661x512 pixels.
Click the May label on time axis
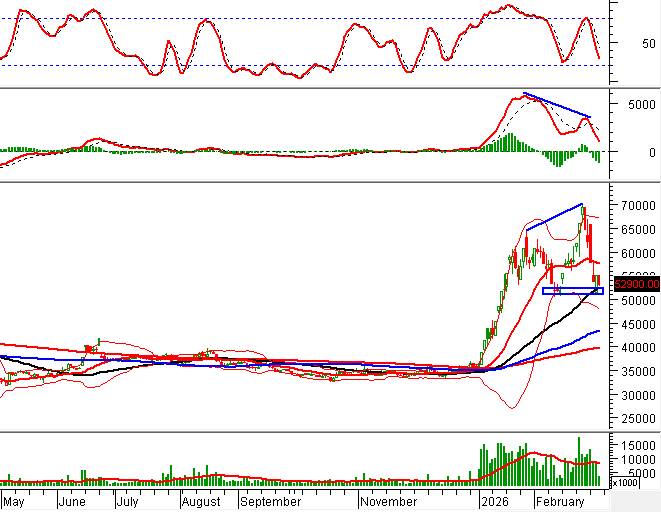click(14, 498)
